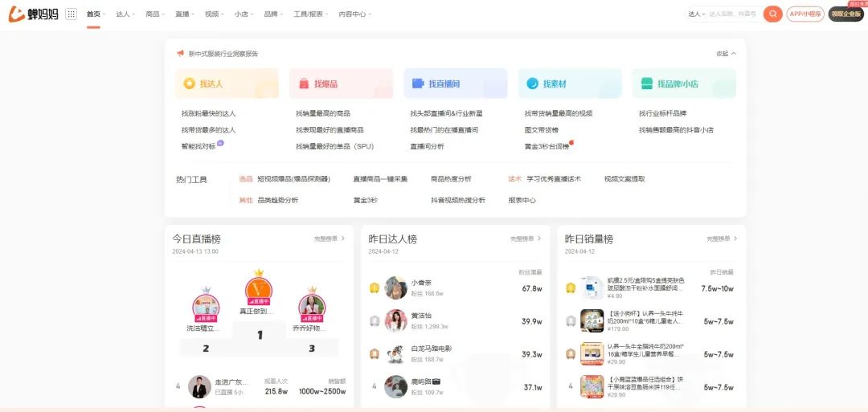Screen dimensions: 868x412
Task: Open 智能找对标
Action: pos(199,146)
